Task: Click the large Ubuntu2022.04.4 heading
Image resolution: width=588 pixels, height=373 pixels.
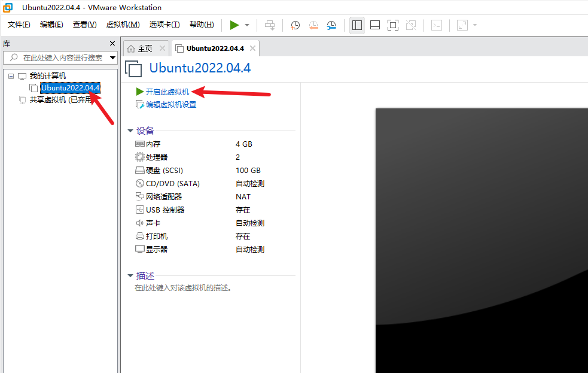Action: pos(200,68)
